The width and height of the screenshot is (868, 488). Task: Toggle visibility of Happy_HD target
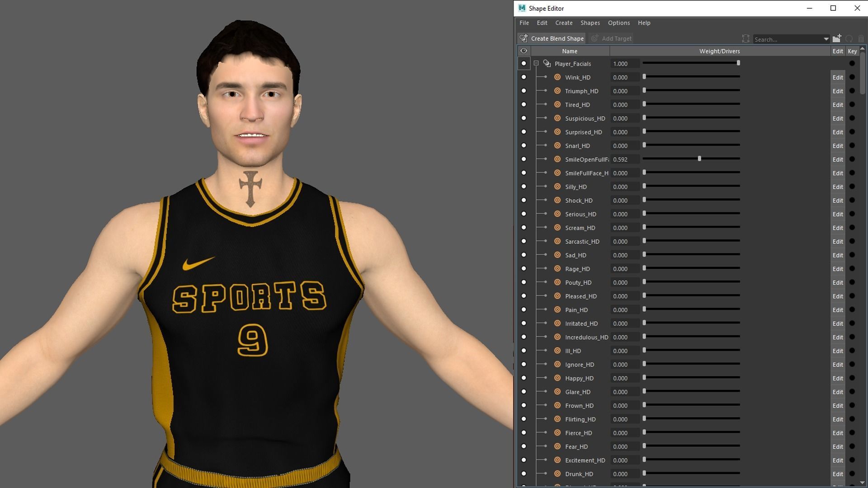pos(524,378)
